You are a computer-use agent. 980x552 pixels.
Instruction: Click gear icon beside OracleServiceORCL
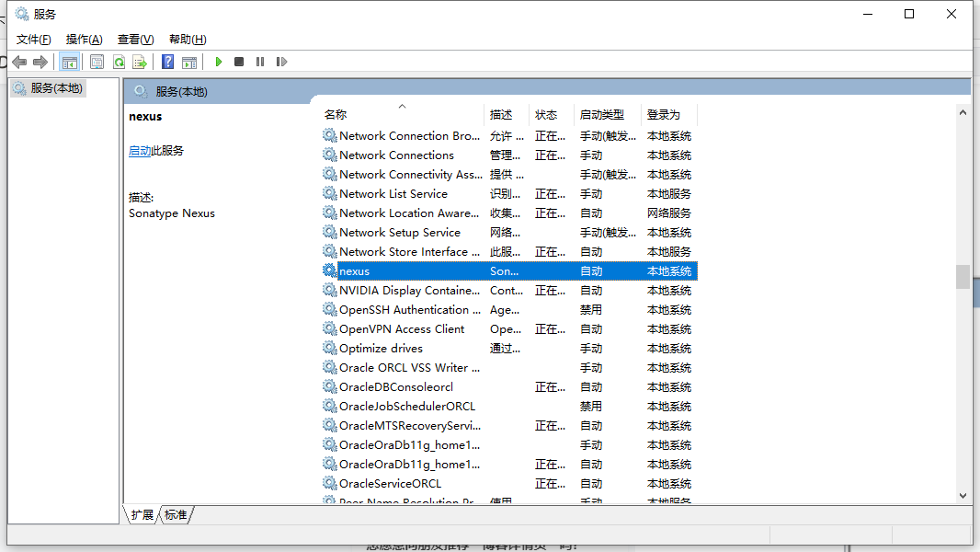(329, 483)
